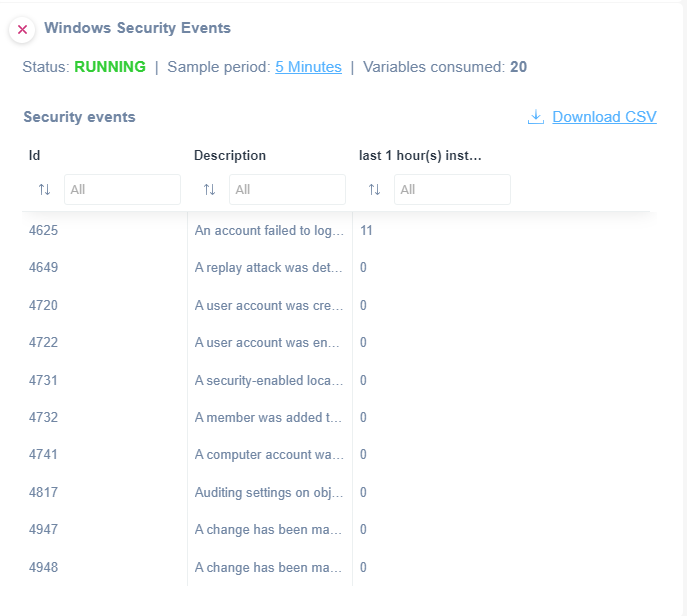This screenshot has width=687, height=616.
Task: Focus the Id filter input field
Action: tap(122, 189)
